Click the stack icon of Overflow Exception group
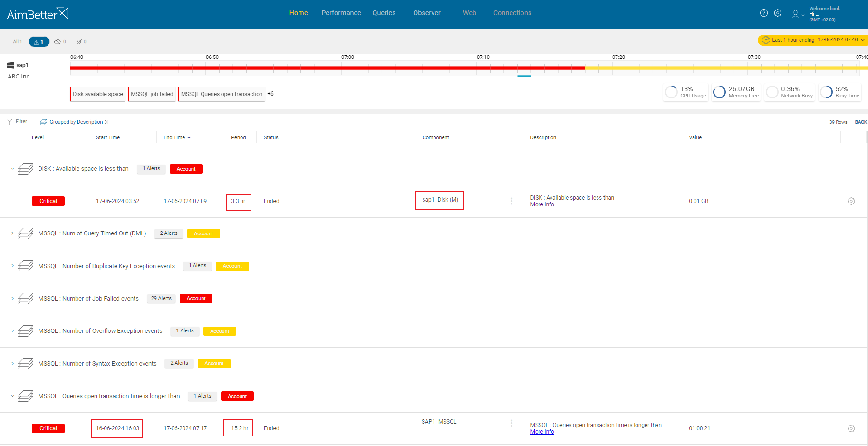This screenshot has width=868, height=446. click(x=26, y=331)
